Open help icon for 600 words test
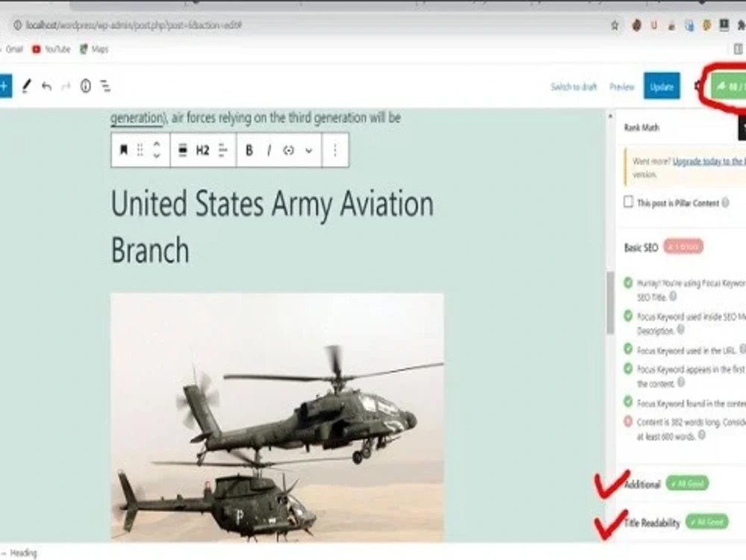 (701, 435)
